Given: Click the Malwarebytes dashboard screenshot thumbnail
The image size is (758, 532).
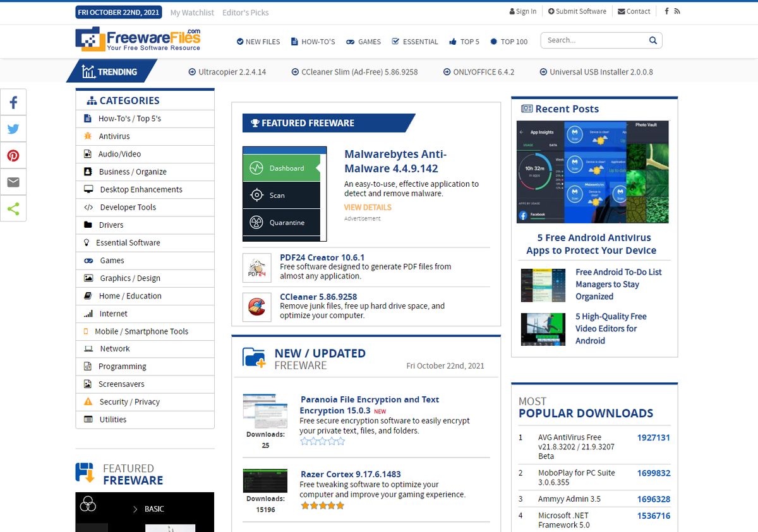Looking at the screenshot, I should click(x=285, y=194).
